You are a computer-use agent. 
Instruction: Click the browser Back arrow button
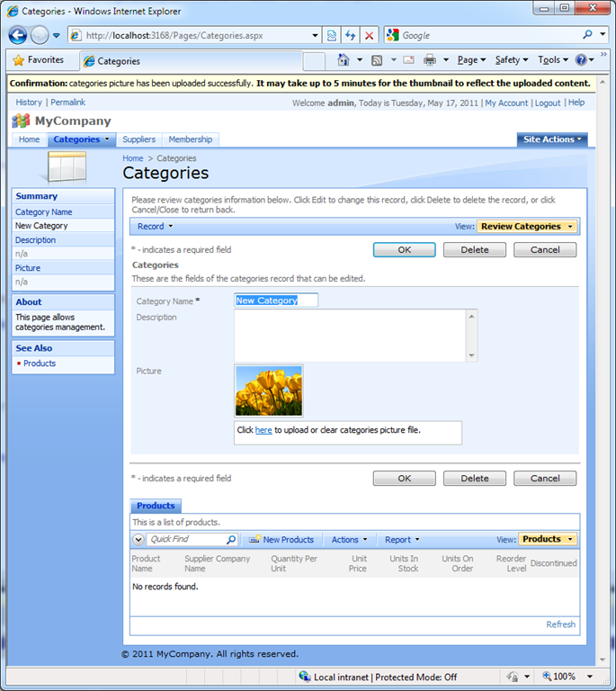(18, 35)
